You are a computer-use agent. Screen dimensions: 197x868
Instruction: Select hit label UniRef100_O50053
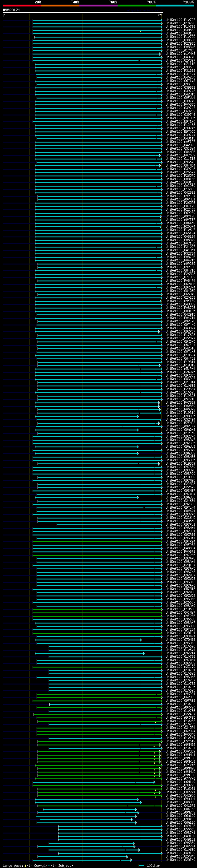pos(180,829)
